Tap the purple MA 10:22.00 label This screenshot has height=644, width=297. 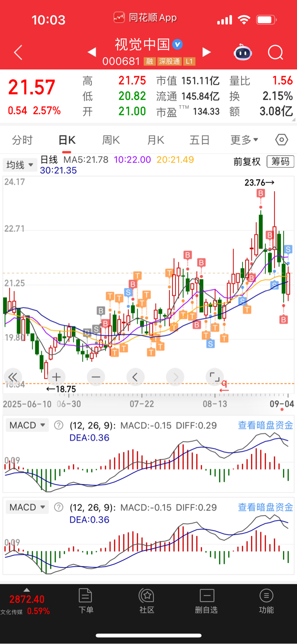[x=132, y=160]
